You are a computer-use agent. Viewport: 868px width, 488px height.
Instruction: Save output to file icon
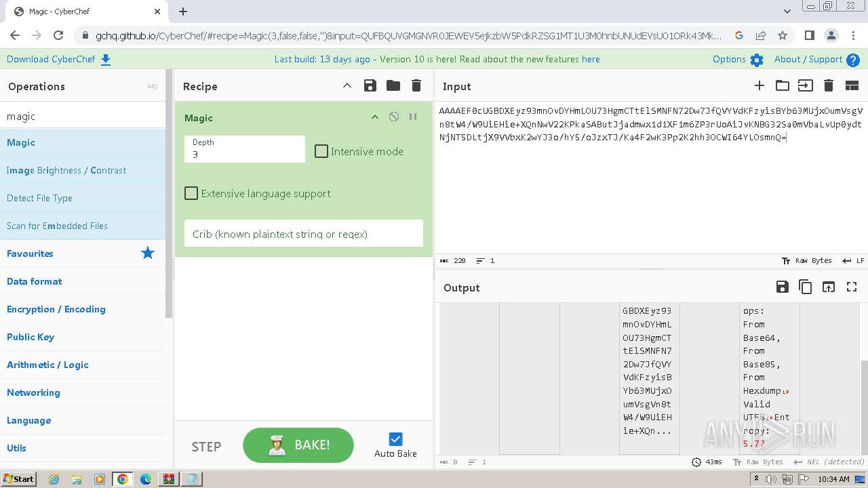[x=783, y=287]
